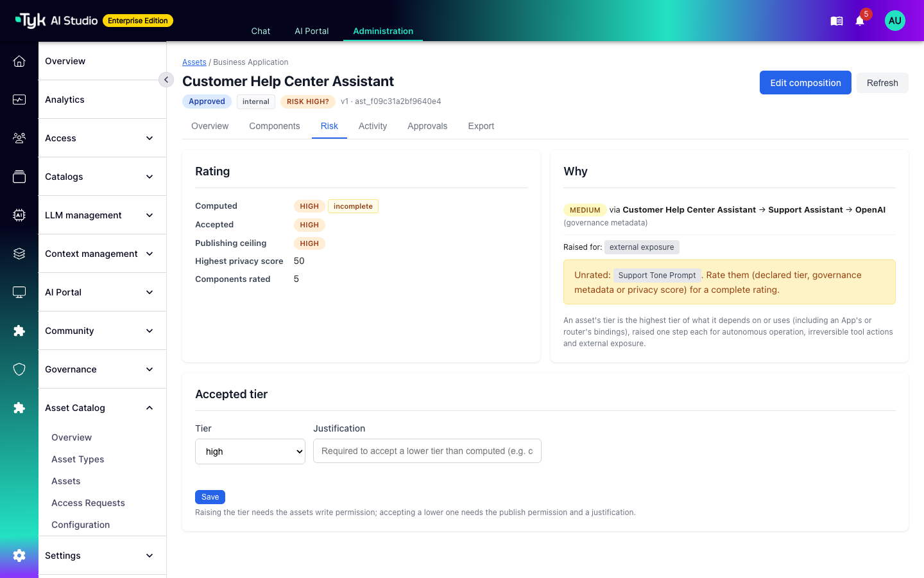
Task: Open the users access icon in rail
Action: click(19, 138)
